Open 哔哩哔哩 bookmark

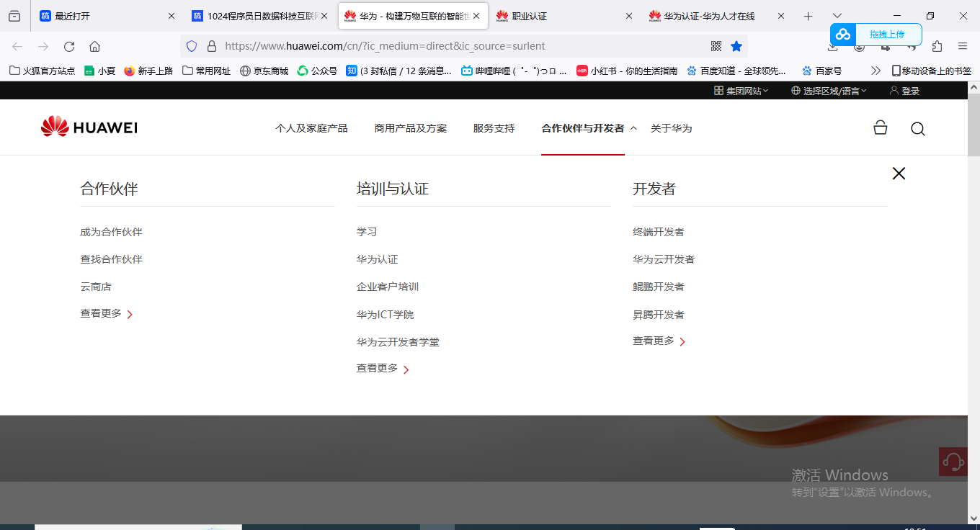[x=514, y=71]
